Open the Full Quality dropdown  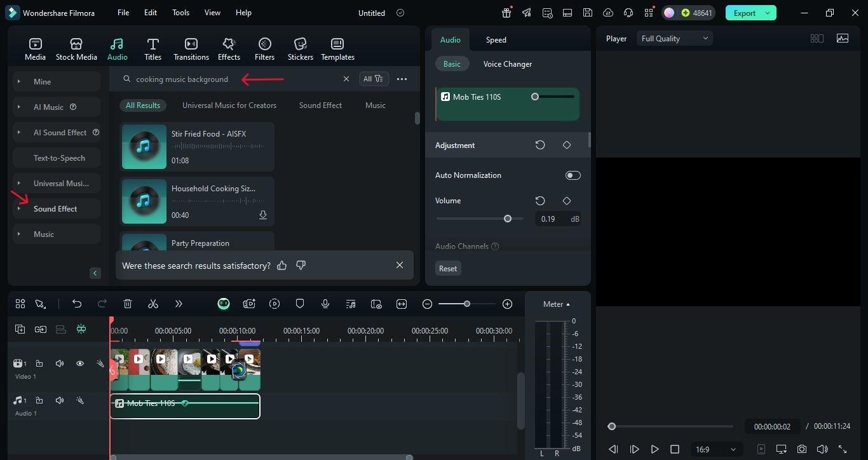click(x=674, y=39)
